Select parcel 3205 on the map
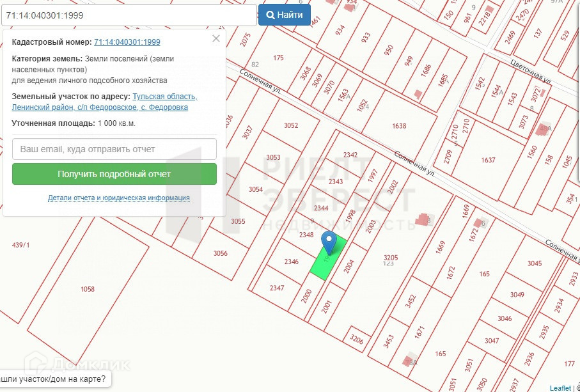Image resolution: width=580 pixels, height=392 pixels. tap(391, 257)
